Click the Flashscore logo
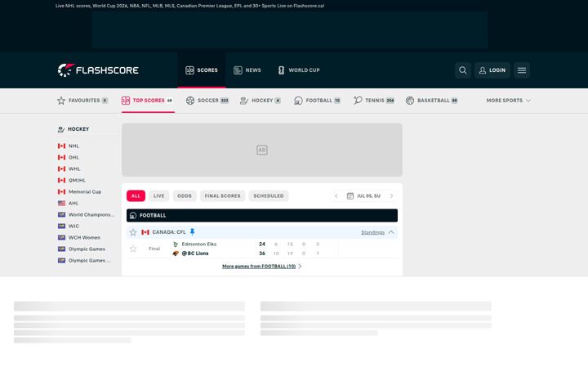This screenshot has width=588, height=368. coord(98,70)
